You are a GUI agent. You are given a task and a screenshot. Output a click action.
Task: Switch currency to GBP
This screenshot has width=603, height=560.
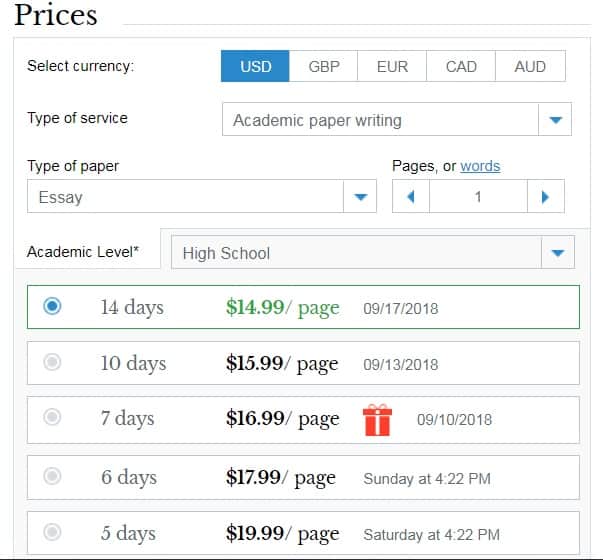[x=324, y=66]
